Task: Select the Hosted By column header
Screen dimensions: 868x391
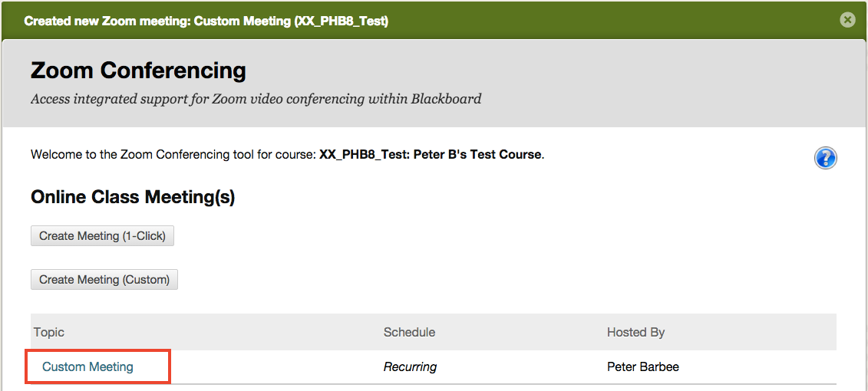Action: (635, 332)
